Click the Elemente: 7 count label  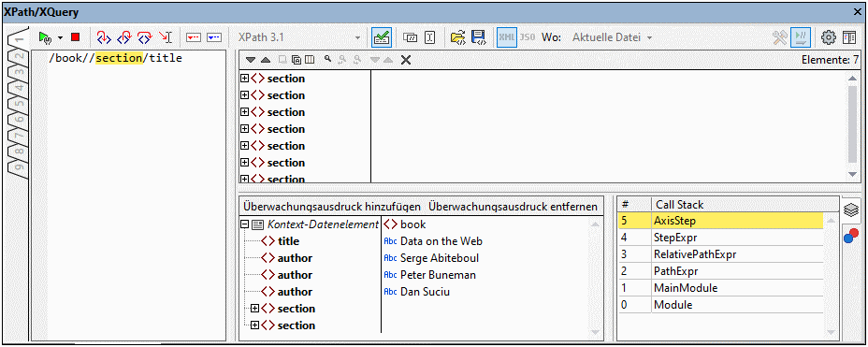[x=830, y=60]
